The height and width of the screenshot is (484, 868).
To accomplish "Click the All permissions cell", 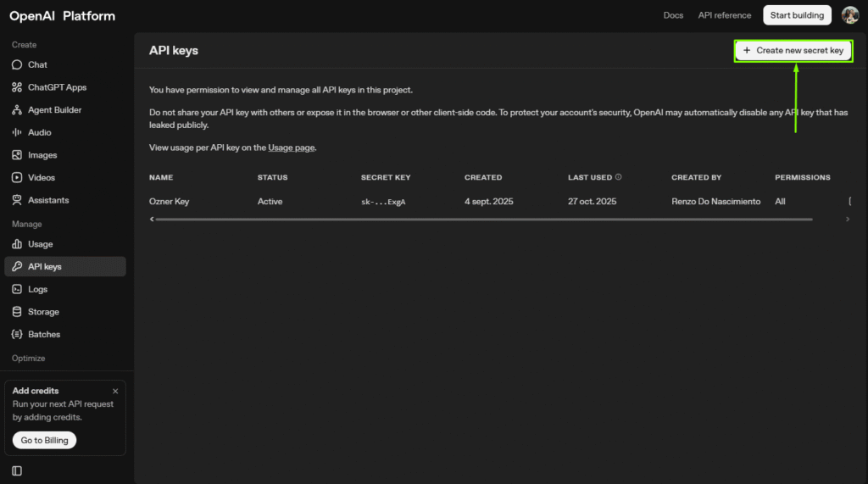I will click(780, 202).
